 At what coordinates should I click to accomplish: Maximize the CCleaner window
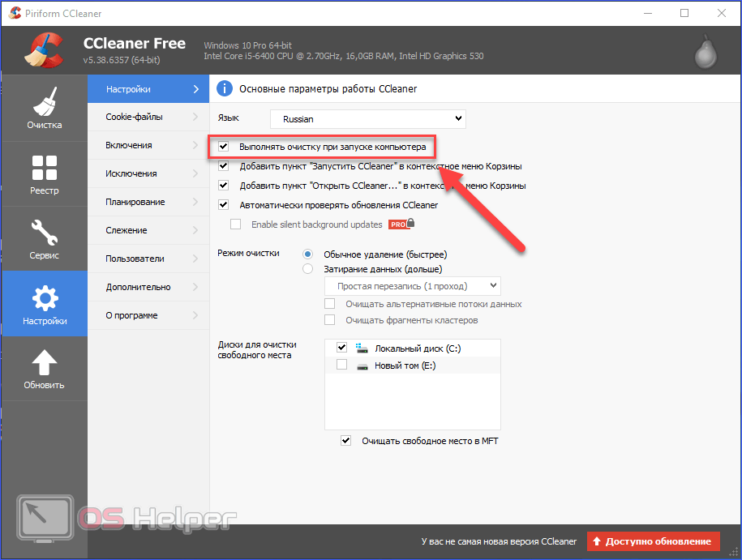click(684, 13)
